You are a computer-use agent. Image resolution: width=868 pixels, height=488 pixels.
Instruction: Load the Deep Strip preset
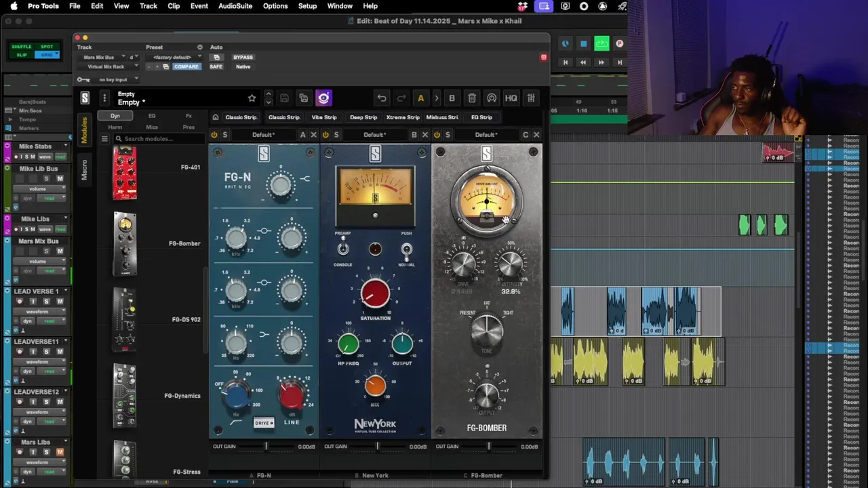tap(363, 117)
